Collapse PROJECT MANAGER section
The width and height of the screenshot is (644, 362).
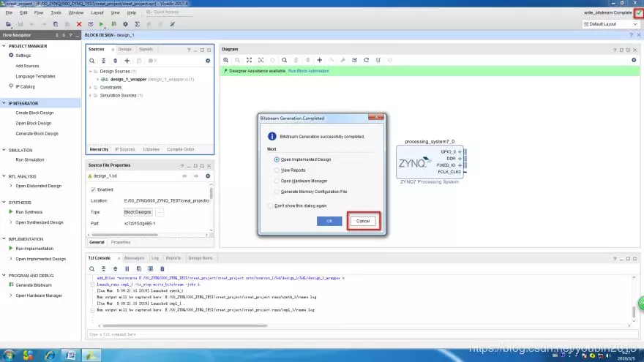(x=4, y=46)
